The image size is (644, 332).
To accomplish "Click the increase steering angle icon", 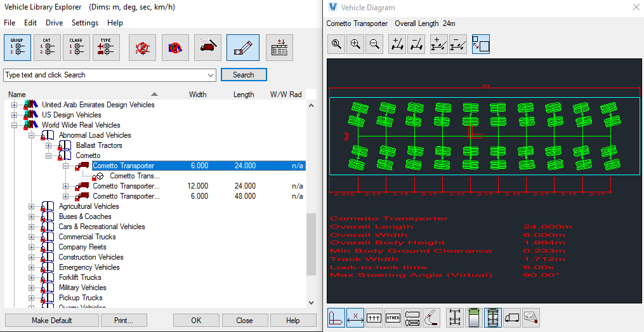I will pos(397,44).
